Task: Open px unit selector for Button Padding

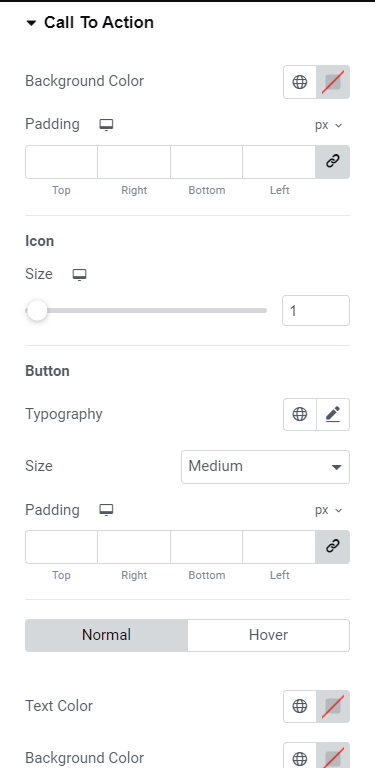Action: click(x=328, y=510)
